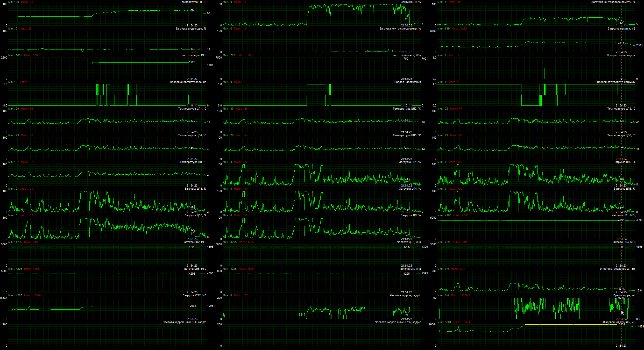
Task: Click 'Частота кадров ниже 1%, кадр/с' title
Action: coord(185,322)
